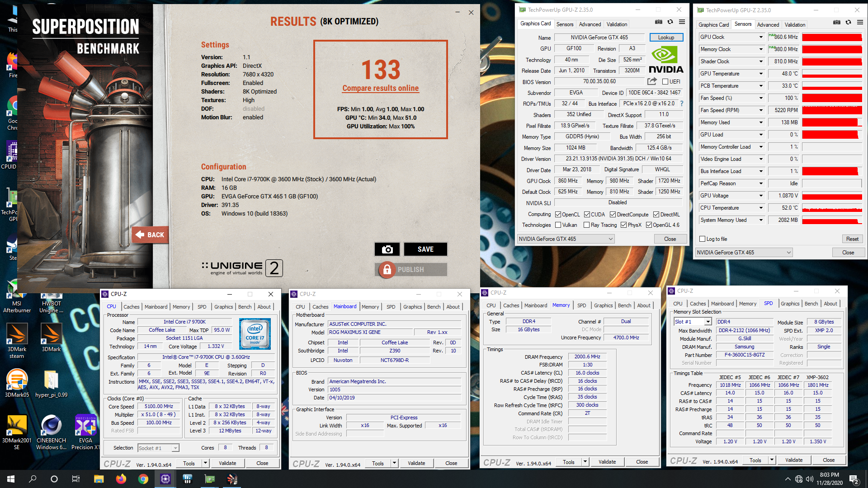868x488 pixels.
Task: Click the Intel Core i7 badge in CPU-Z
Action: point(255,334)
